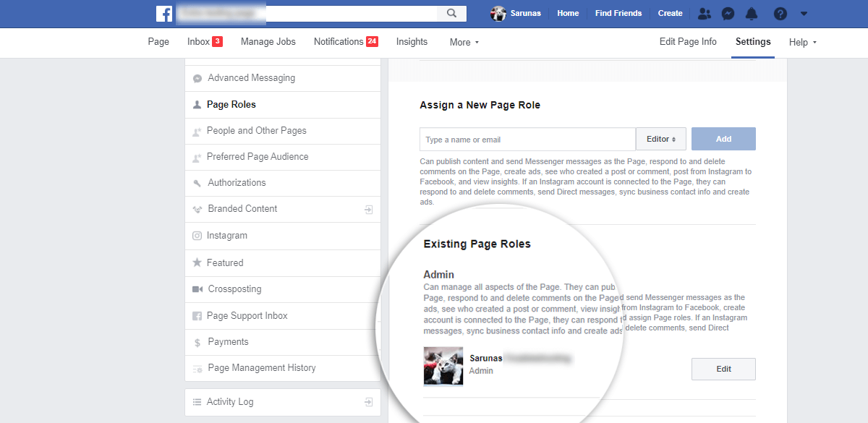Image resolution: width=868 pixels, height=423 pixels.
Task: Click the Preferred Page Audience icon
Action: [197, 157]
